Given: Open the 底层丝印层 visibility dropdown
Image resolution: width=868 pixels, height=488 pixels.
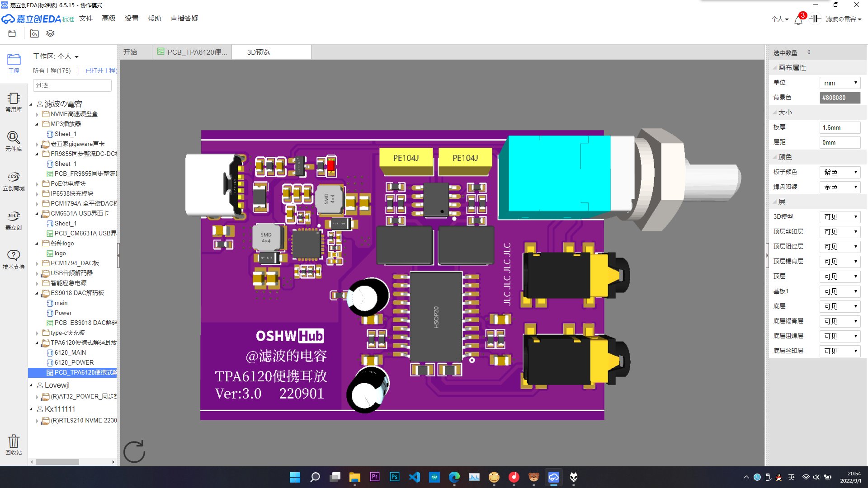Looking at the screenshot, I should pyautogui.click(x=840, y=351).
